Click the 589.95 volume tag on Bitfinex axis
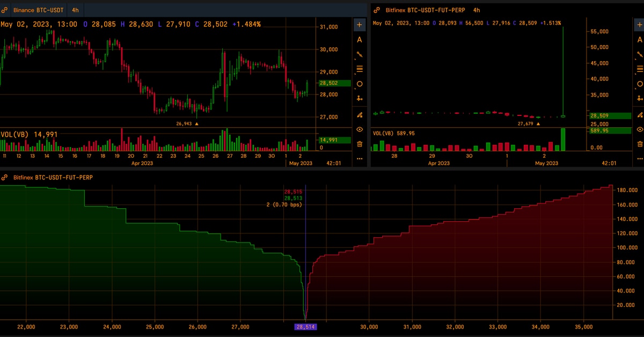 tap(610, 130)
